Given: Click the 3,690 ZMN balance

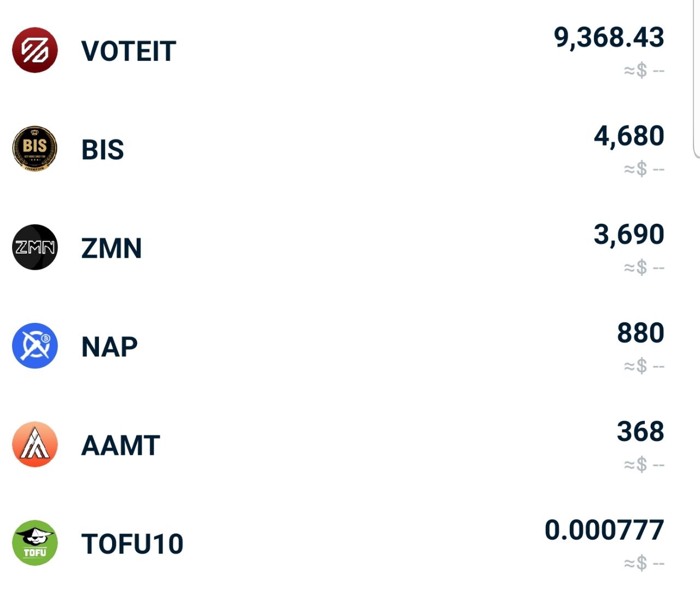Looking at the screenshot, I should (629, 234).
